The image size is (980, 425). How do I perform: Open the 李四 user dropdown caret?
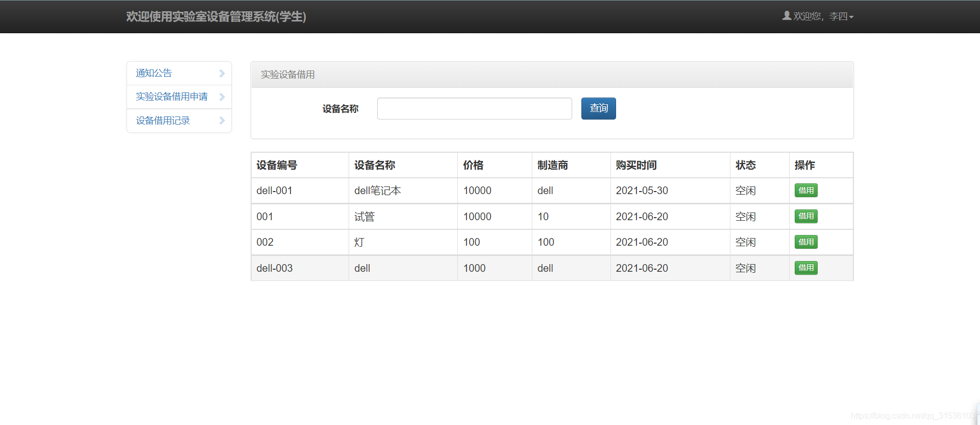click(851, 17)
